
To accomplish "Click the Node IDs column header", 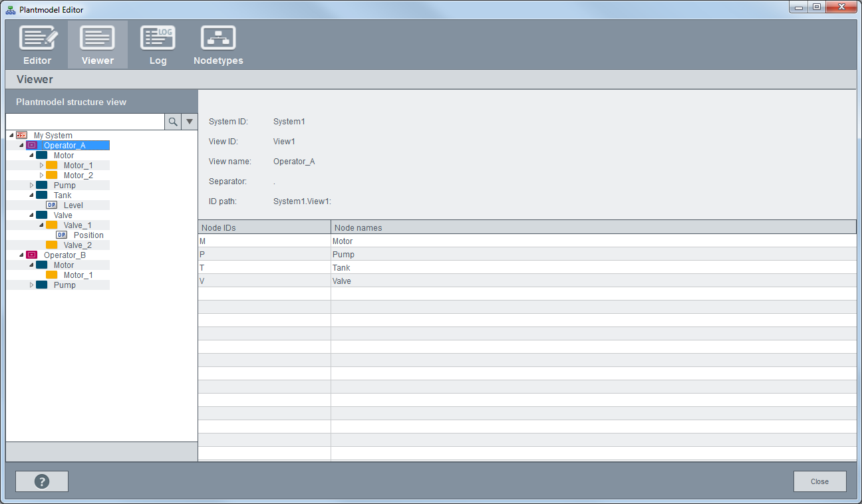I will [x=264, y=227].
